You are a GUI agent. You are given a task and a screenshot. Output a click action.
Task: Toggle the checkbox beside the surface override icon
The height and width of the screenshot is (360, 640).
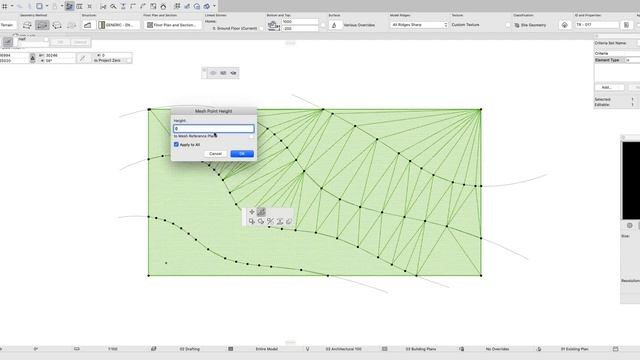coord(323,25)
